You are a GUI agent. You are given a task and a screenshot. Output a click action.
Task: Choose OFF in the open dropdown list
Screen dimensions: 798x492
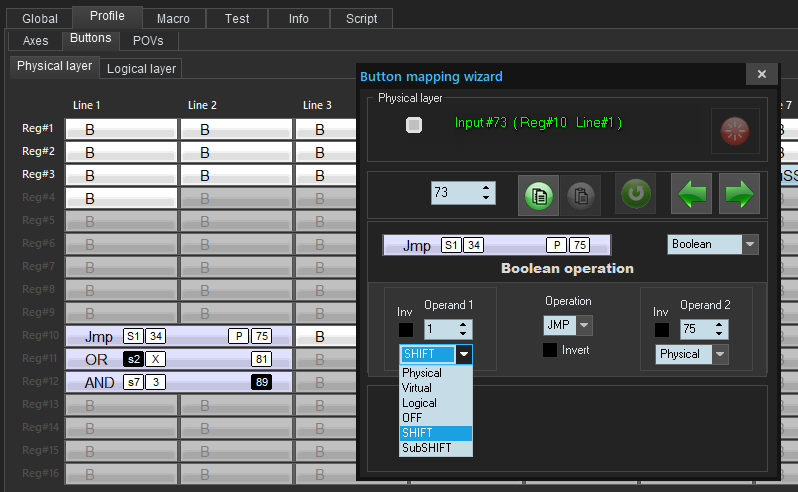pos(436,418)
